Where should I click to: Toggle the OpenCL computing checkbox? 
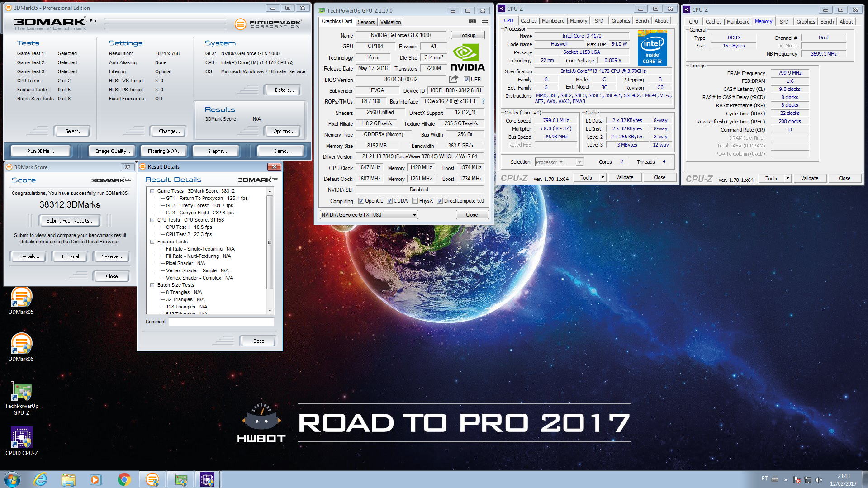pyautogui.click(x=361, y=201)
